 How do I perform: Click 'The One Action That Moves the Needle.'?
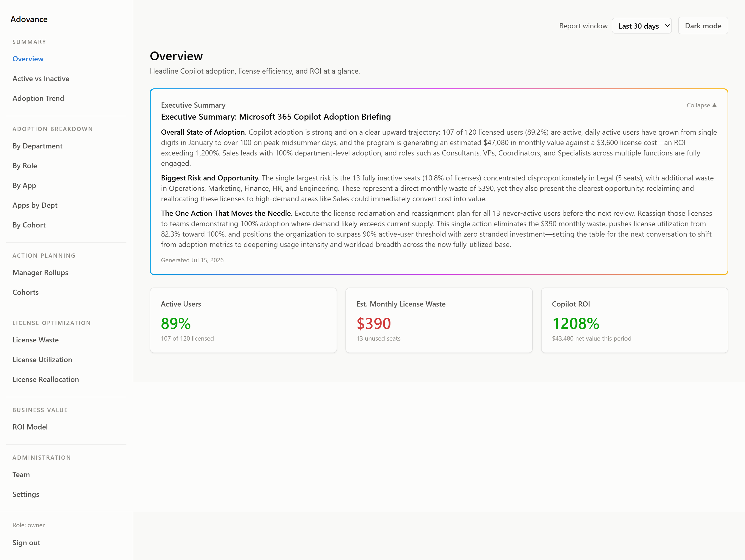[227, 213]
